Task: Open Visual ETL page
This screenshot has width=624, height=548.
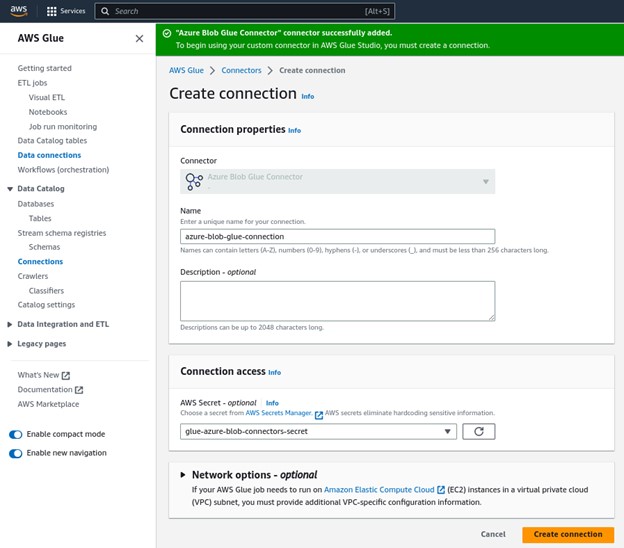Action: tap(47, 98)
